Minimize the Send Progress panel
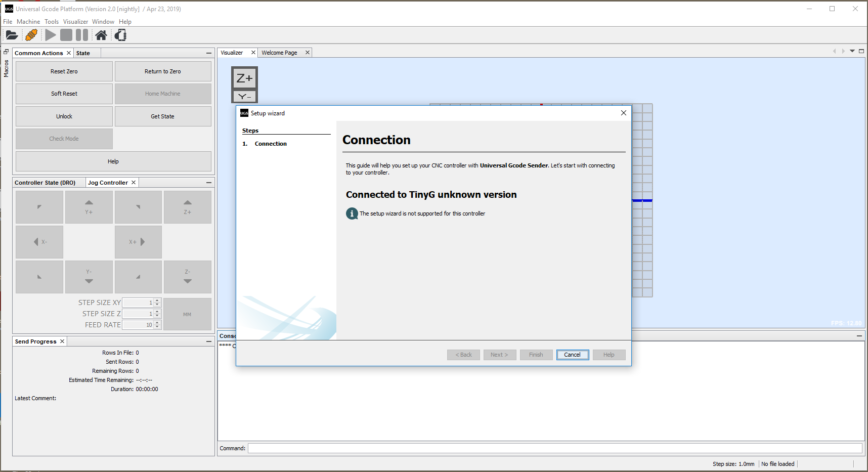 point(209,341)
